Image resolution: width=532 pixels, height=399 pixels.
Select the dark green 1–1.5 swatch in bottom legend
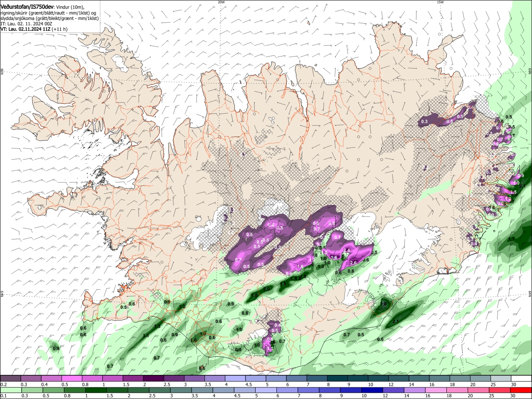click(96, 390)
